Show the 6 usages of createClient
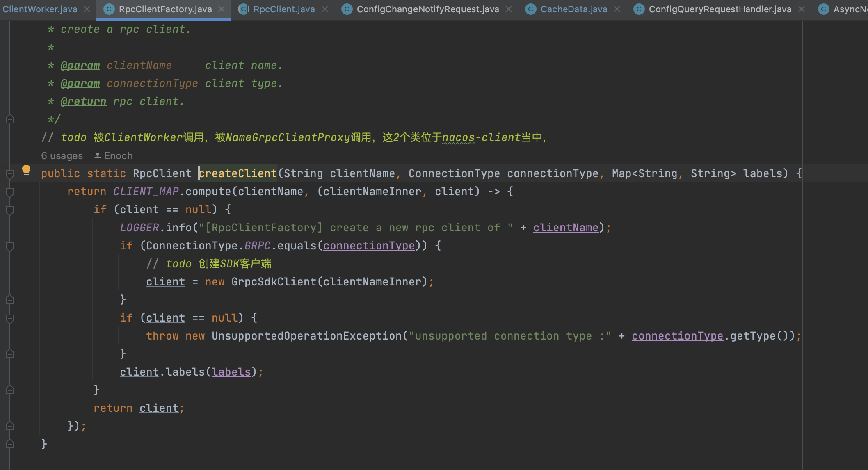 point(62,156)
